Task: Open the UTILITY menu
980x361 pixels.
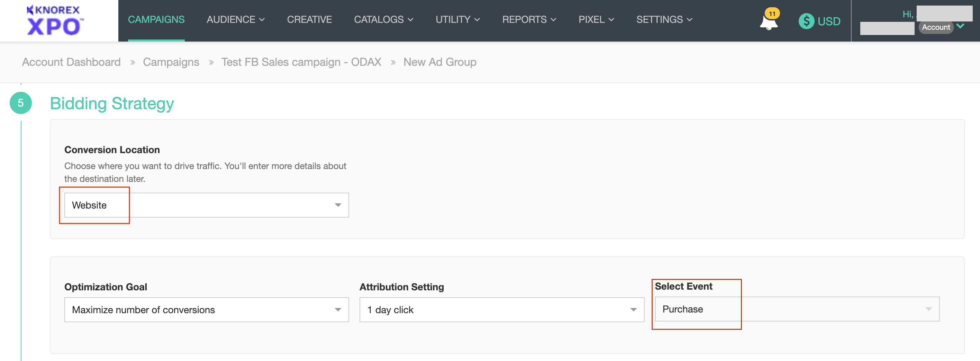Action: [x=458, y=19]
